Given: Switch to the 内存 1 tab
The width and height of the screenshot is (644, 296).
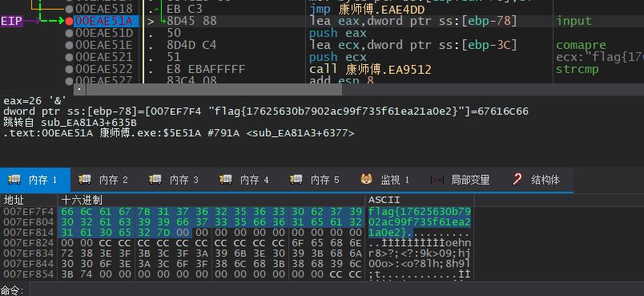Looking at the screenshot, I should (x=35, y=180).
